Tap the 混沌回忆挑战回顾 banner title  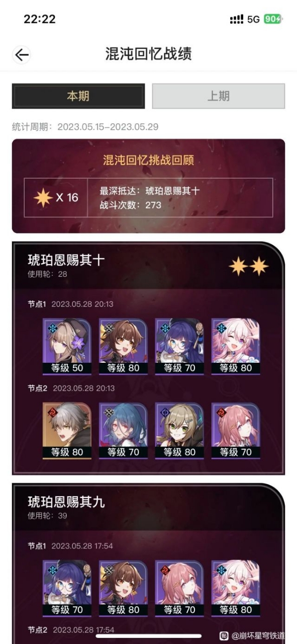(x=148, y=160)
